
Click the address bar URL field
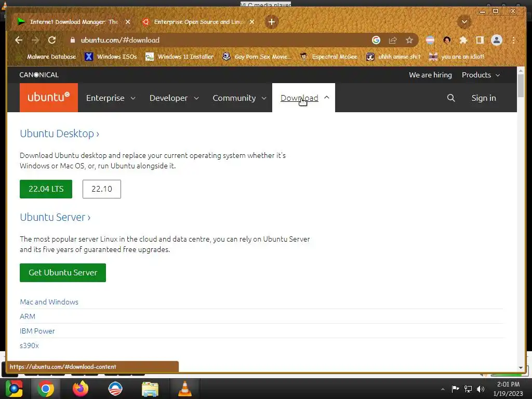(x=217, y=40)
